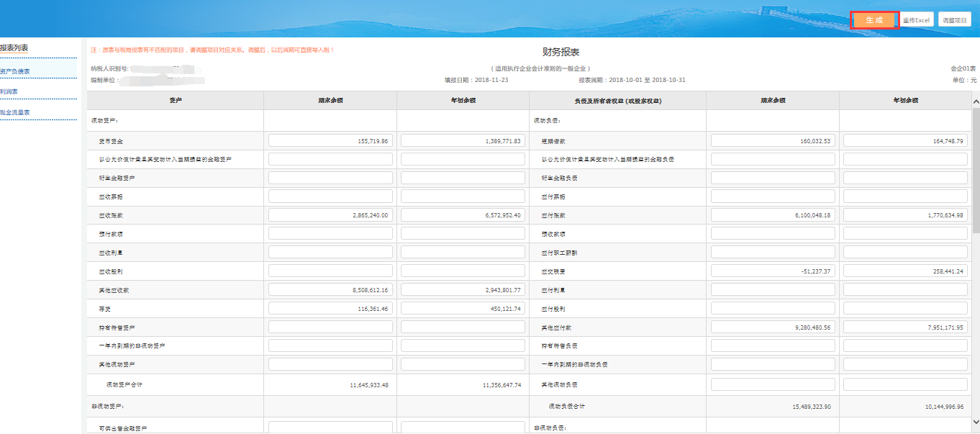This screenshot has height=434, width=980.
Task: Click empty 年初余额 field for 应收票据
Action: 463,196
